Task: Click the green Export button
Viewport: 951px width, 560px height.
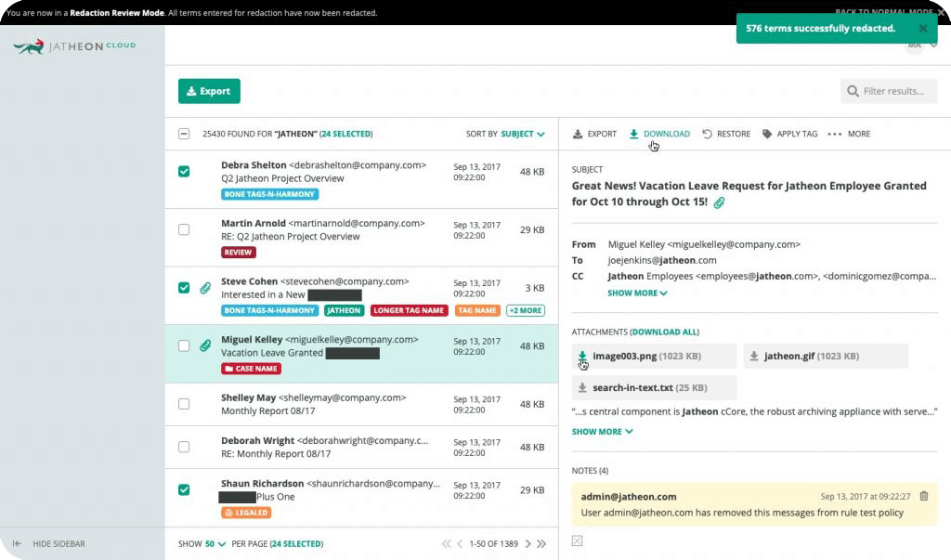Action: tap(209, 91)
